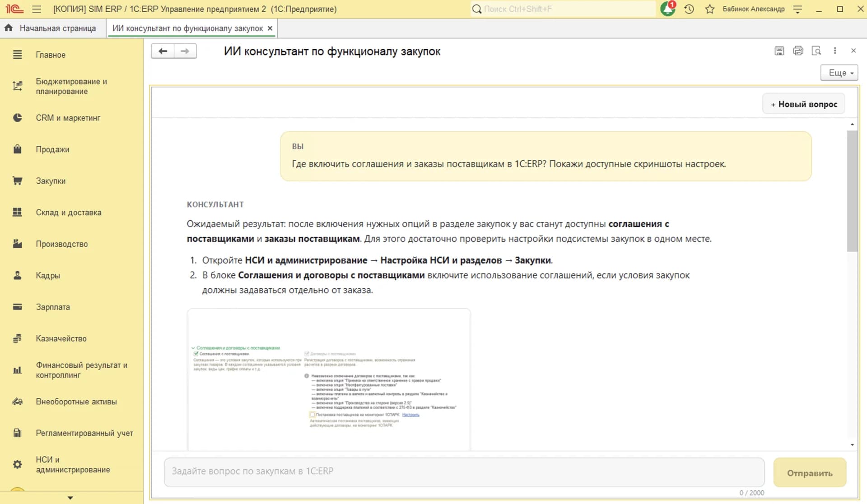This screenshot has width=867, height=504.
Task: Open the three-dot options menu
Action: tap(835, 51)
